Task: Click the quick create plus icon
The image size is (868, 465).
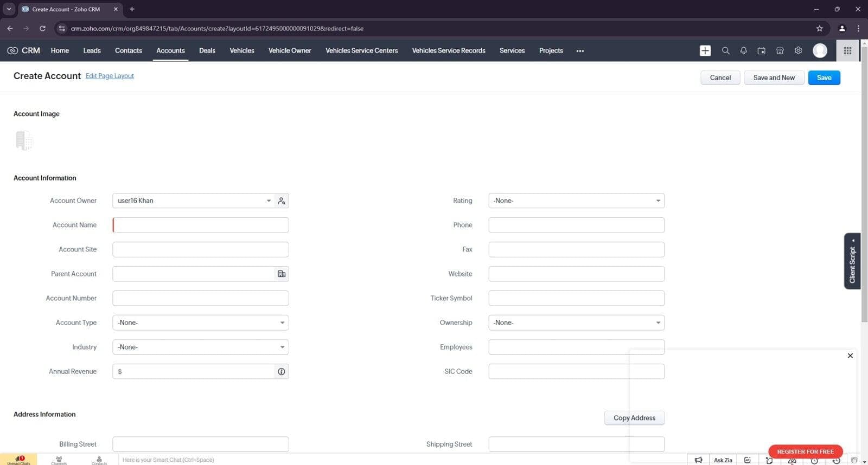Action: [705, 50]
